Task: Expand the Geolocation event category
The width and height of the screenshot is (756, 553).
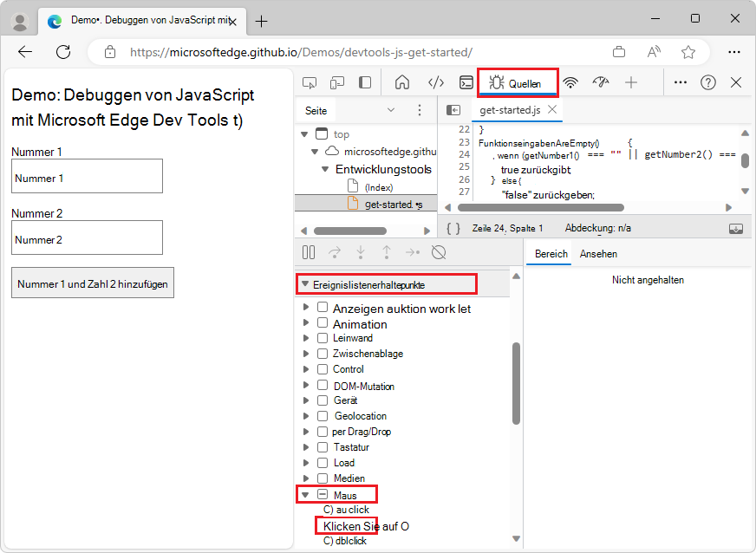Action: (x=306, y=415)
